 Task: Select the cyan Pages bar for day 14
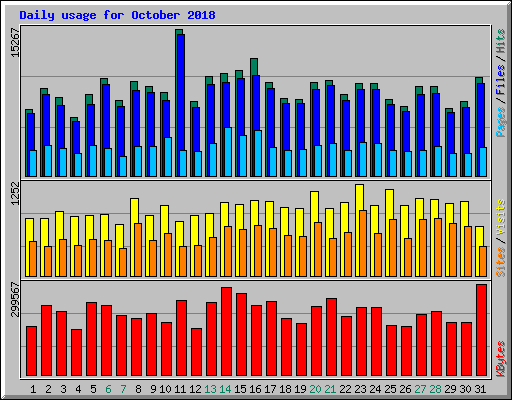click(228, 152)
